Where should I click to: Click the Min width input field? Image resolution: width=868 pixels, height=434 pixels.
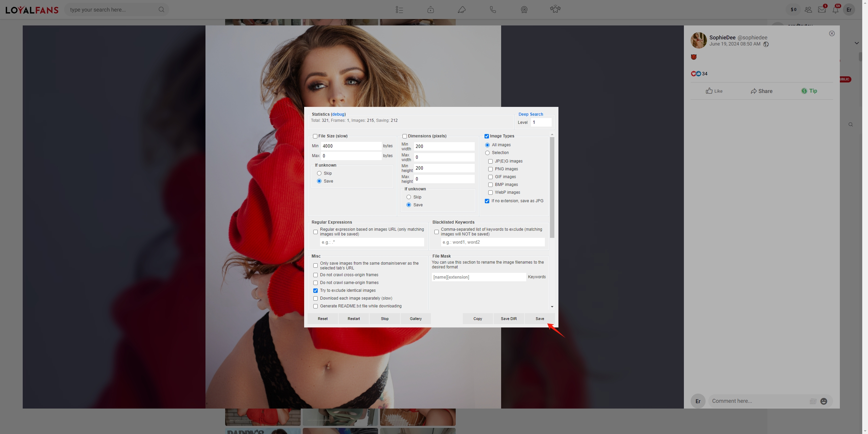click(443, 146)
